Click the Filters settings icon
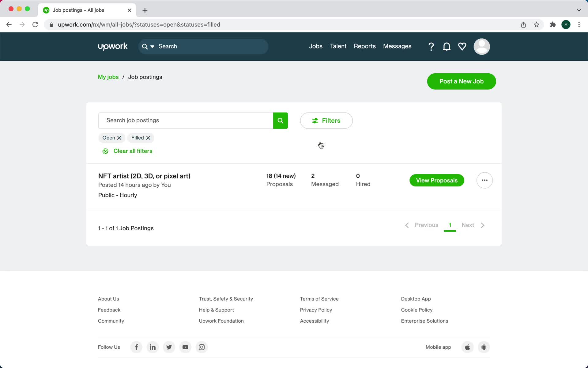588x368 pixels. pyautogui.click(x=315, y=121)
